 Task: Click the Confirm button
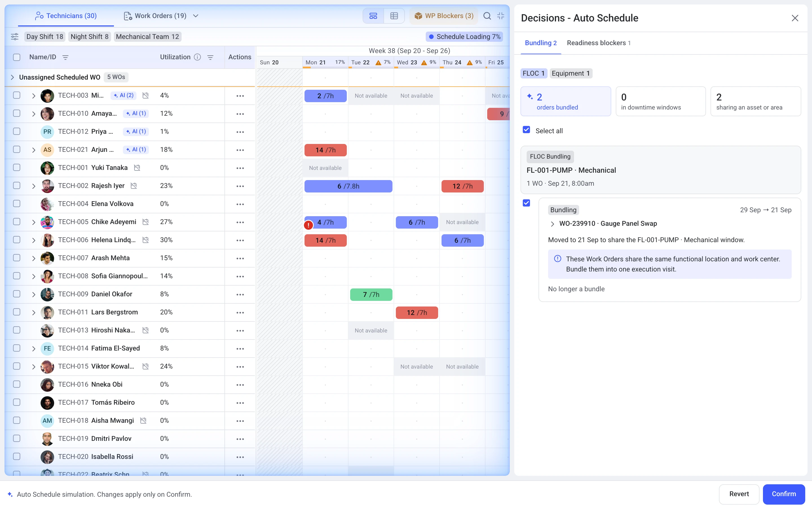[784, 494]
